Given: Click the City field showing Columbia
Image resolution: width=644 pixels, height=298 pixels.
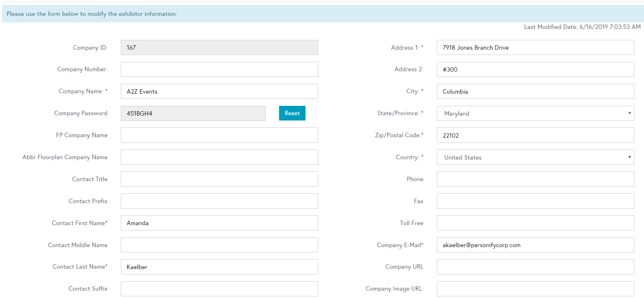Looking at the screenshot, I should (x=535, y=91).
